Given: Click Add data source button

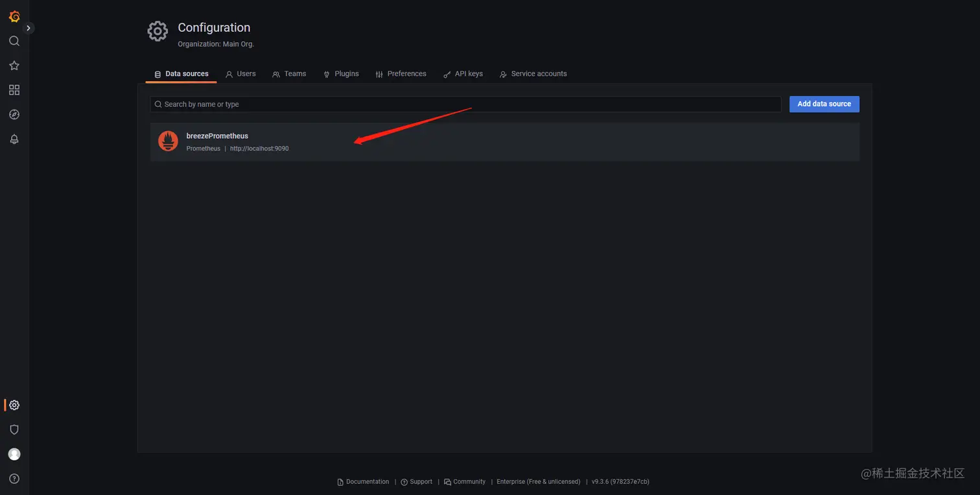Looking at the screenshot, I should (x=824, y=104).
